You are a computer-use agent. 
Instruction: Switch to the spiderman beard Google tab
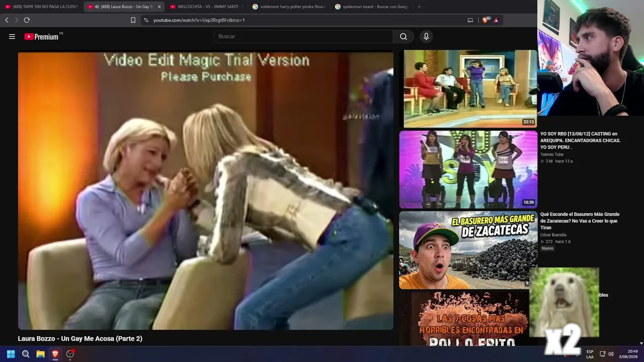click(x=371, y=7)
